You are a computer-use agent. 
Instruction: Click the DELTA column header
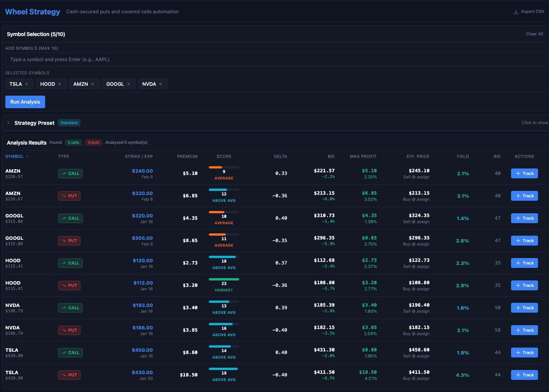[280, 156]
